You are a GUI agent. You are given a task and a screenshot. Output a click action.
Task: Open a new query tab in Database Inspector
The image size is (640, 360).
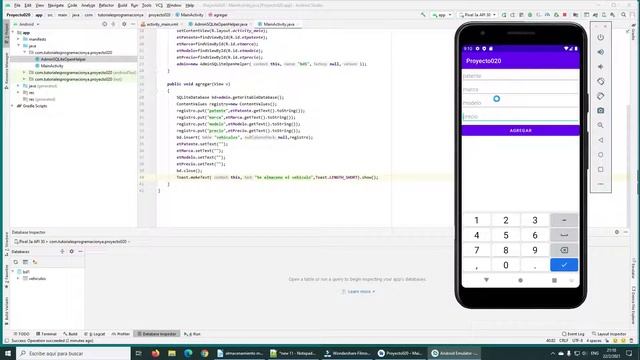25,262
